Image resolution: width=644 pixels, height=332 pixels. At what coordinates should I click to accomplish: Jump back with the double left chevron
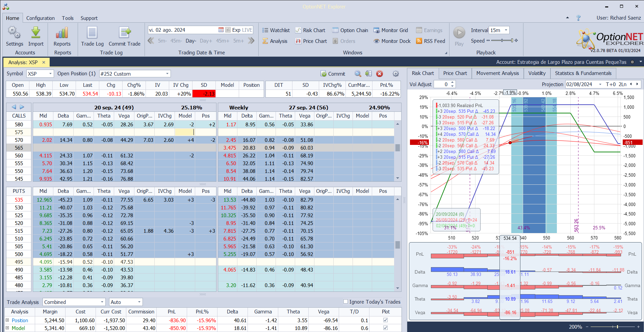tap(151, 41)
